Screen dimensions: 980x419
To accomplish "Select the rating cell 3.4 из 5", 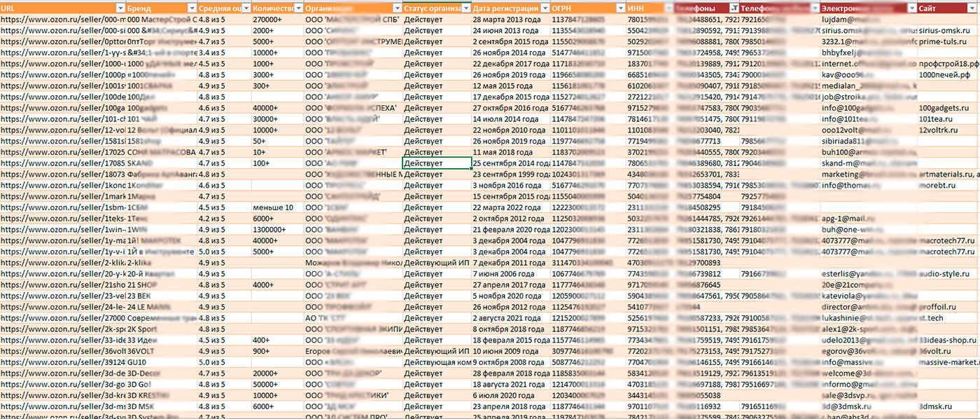I will tap(224, 53).
